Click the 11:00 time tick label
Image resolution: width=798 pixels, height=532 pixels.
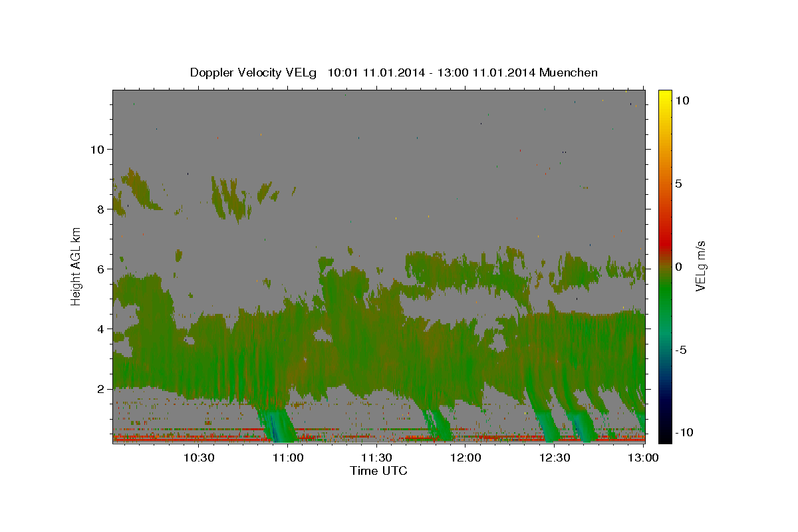click(x=288, y=458)
